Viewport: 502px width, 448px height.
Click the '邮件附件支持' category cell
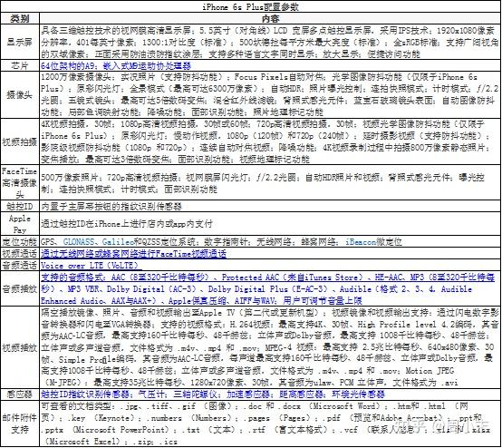tap(20, 424)
